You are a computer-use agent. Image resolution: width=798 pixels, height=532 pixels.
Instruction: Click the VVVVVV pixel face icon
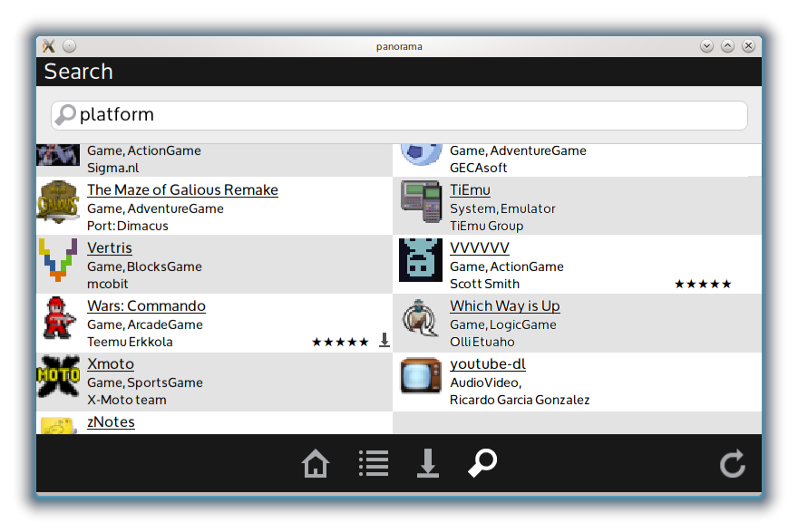[x=421, y=260]
